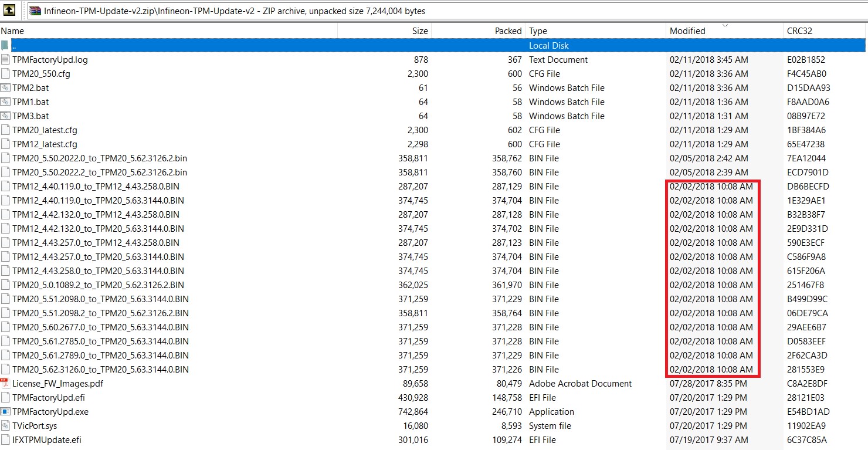Click 'Adobe Acrobat Document' type cell
This screenshot has width=868, height=450.
[580, 384]
